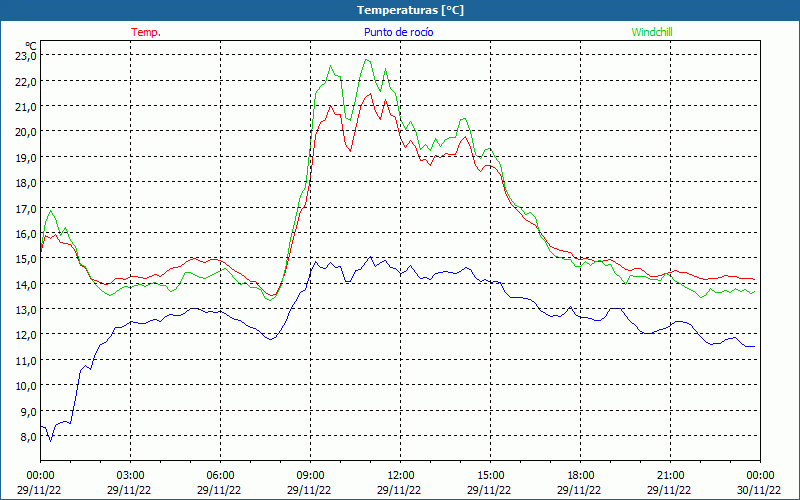Click the 18:00 time axis label
800x500 pixels.
(x=581, y=476)
